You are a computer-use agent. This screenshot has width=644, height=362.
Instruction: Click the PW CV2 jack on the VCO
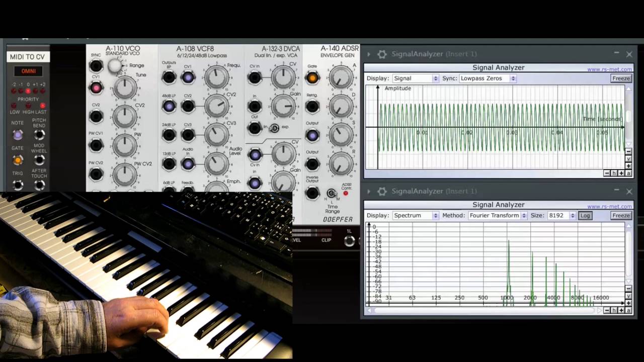coord(96,174)
